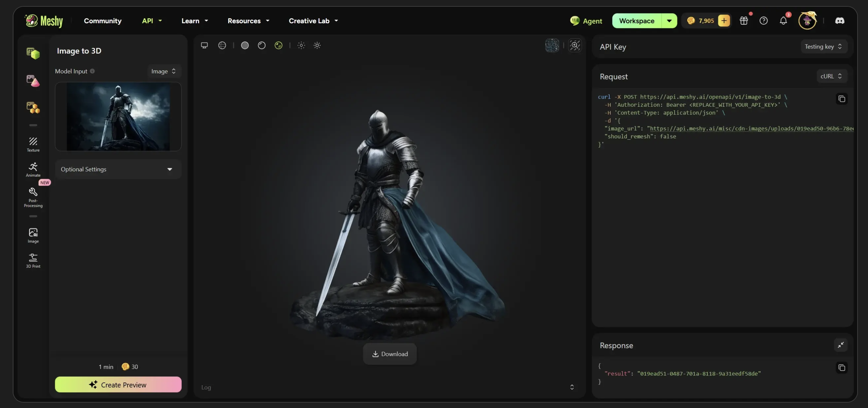
Task: Open the Resources menu dropdown
Action: 249,21
